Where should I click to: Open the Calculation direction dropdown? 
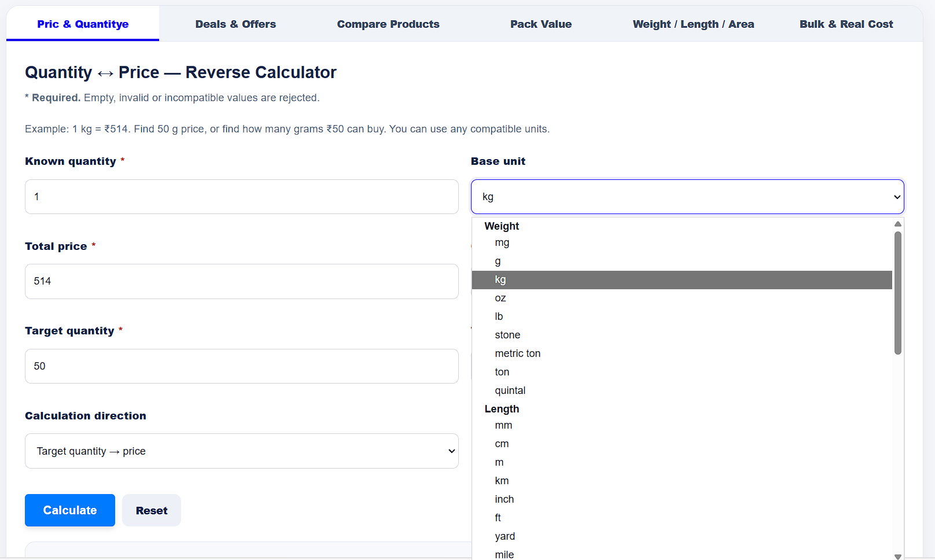coord(242,451)
